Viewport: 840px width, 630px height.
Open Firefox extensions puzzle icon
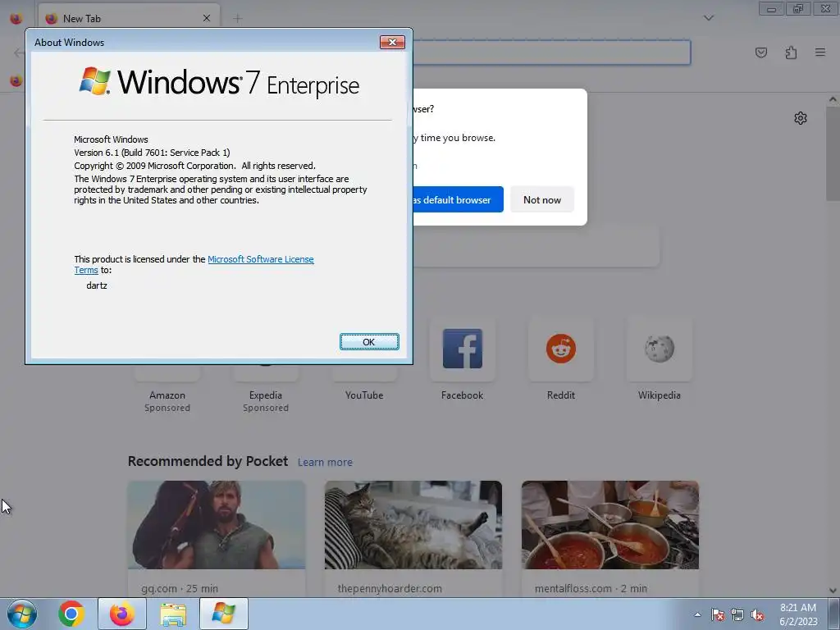(791, 52)
